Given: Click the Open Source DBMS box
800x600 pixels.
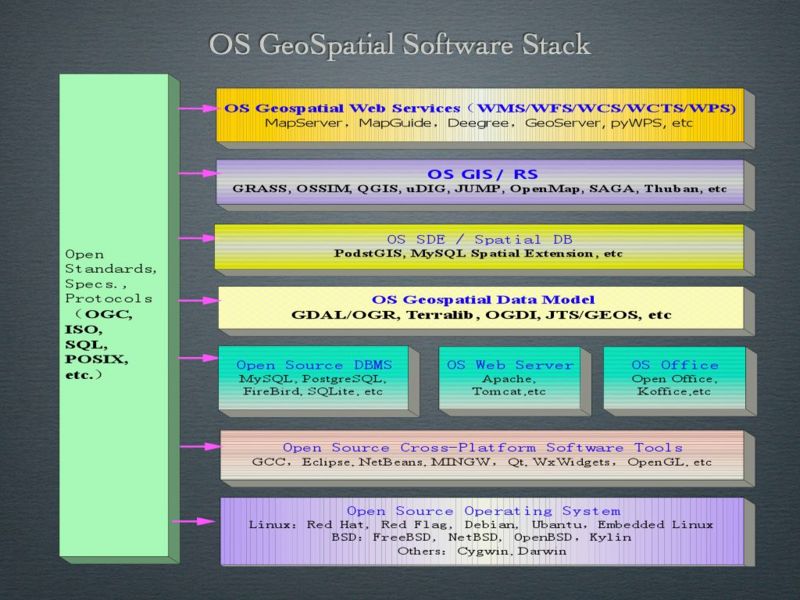Looking at the screenshot, I should click(312, 378).
